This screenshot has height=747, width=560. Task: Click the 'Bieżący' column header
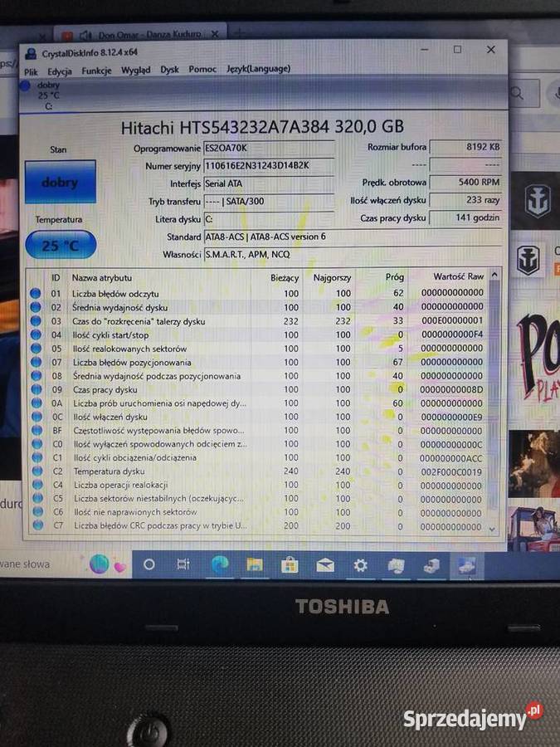coord(285,278)
